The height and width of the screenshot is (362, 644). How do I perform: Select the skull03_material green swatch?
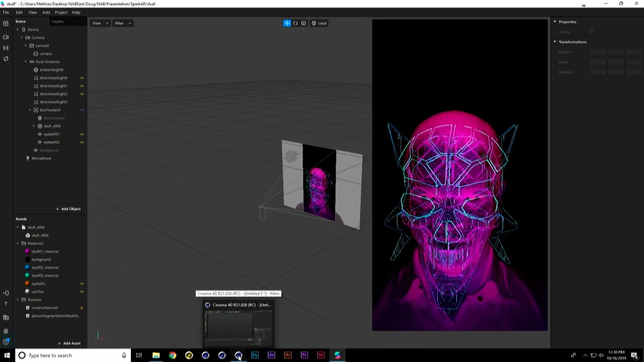pos(28,276)
